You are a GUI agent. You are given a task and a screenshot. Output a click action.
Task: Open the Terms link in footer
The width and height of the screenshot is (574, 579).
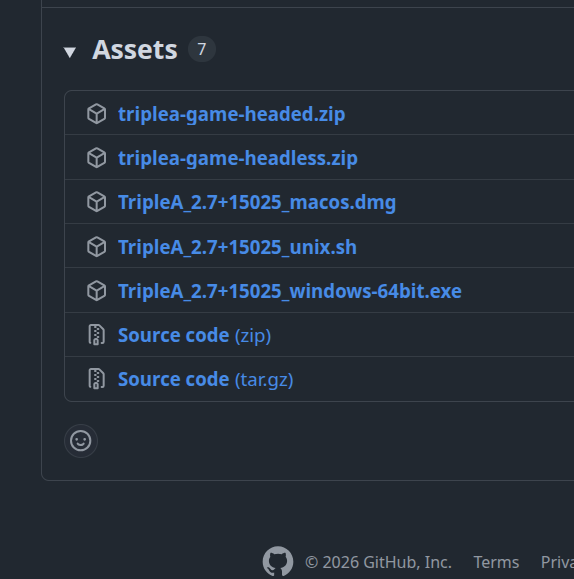pyautogui.click(x=496, y=562)
